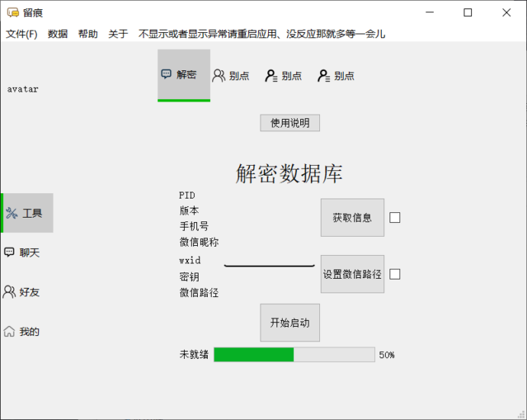Viewport: 527px width, 420px height.
Task: Toggle the checkbox beside 设置微信路径
Action: 395,274
